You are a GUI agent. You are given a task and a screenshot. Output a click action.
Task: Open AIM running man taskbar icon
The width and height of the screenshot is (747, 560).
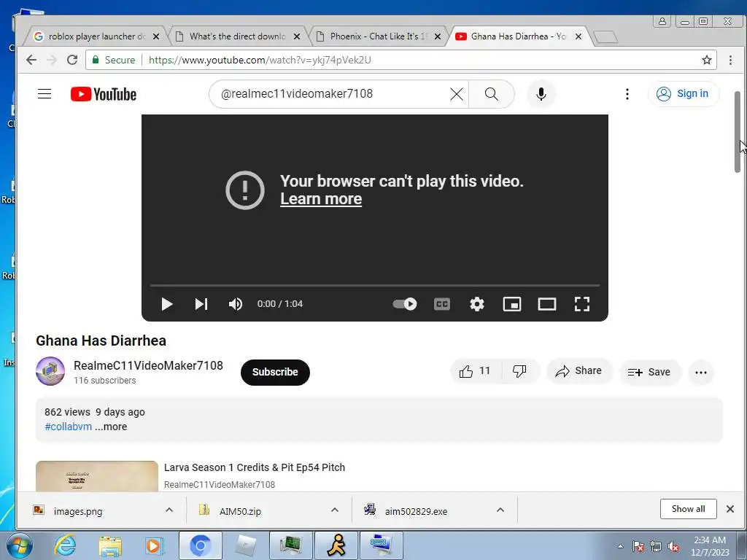(336, 545)
